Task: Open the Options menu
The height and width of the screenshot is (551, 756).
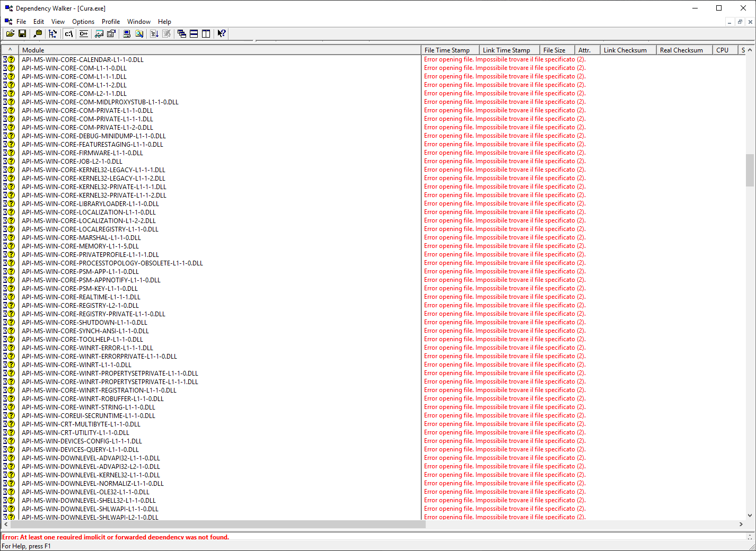Action: tap(83, 22)
